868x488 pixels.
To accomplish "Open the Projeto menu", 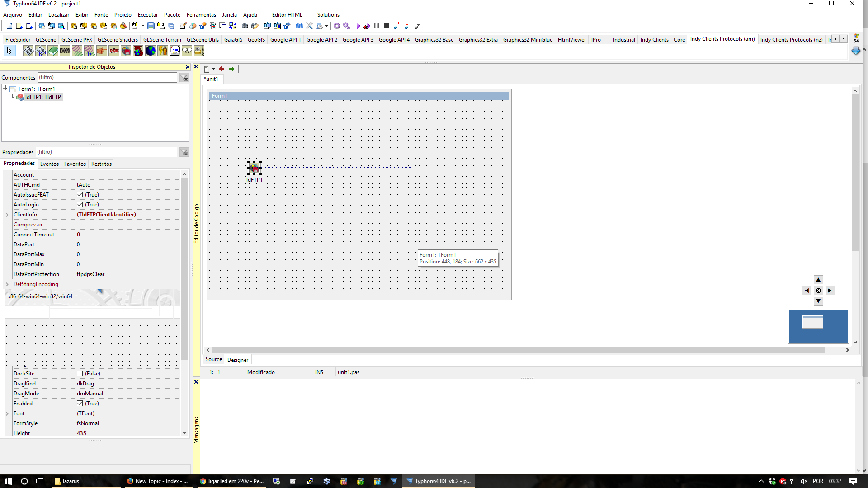I will (x=123, y=15).
